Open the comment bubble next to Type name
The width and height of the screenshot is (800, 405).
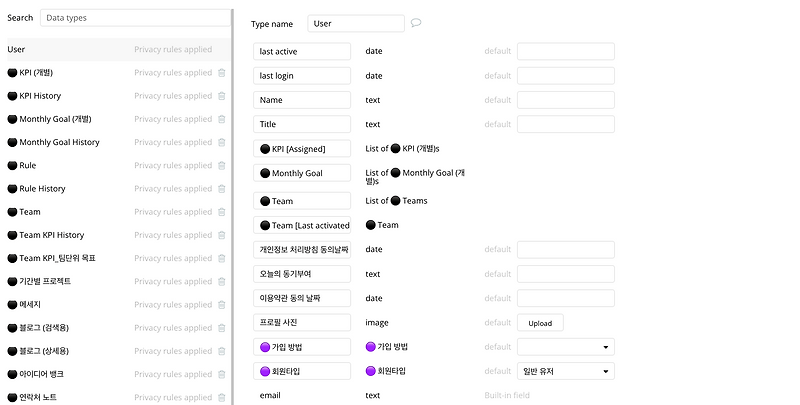pos(416,23)
